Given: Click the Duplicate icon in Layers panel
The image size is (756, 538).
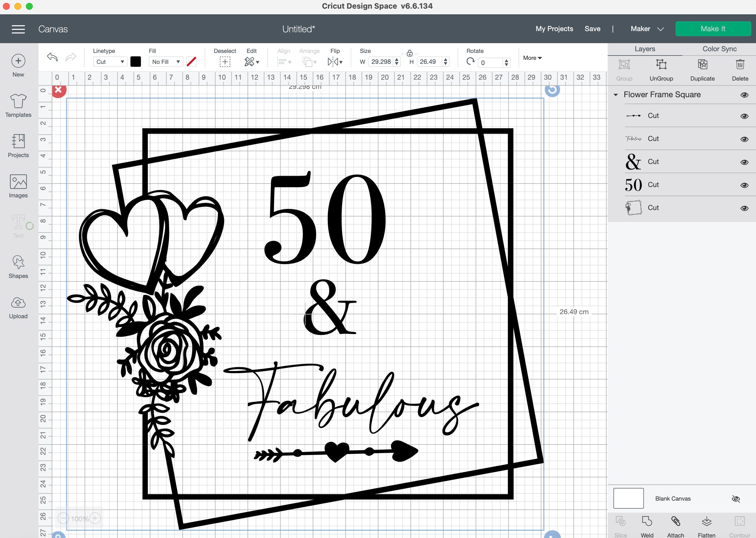Looking at the screenshot, I should pos(702,65).
